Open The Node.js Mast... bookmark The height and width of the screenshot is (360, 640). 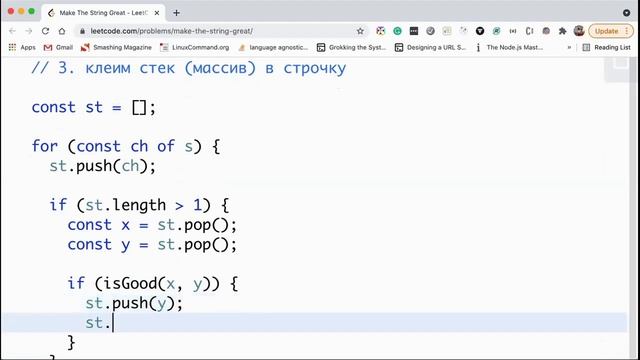[509, 47]
